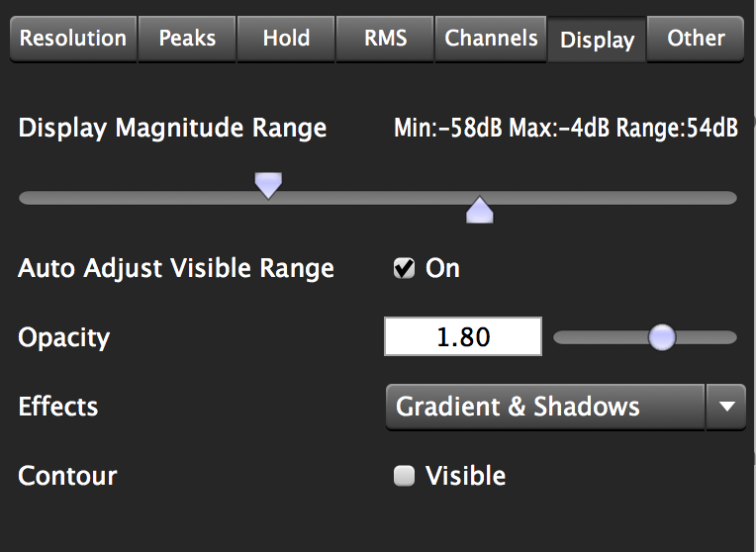Select the Hold tab
Viewport: 756px width, 552px height.
tap(286, 39)
